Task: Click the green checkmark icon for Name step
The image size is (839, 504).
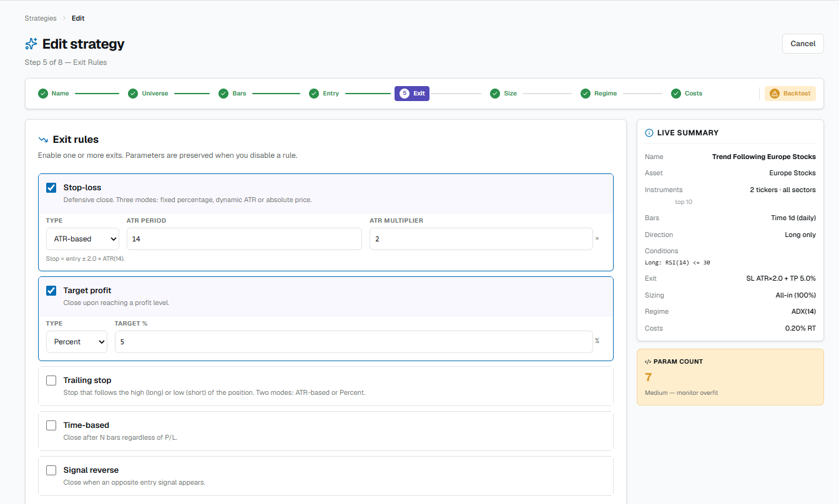Action: pos(42,94)
